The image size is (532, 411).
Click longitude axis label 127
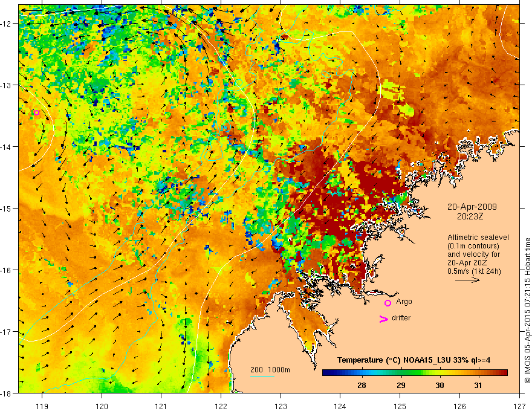(519, 406)
